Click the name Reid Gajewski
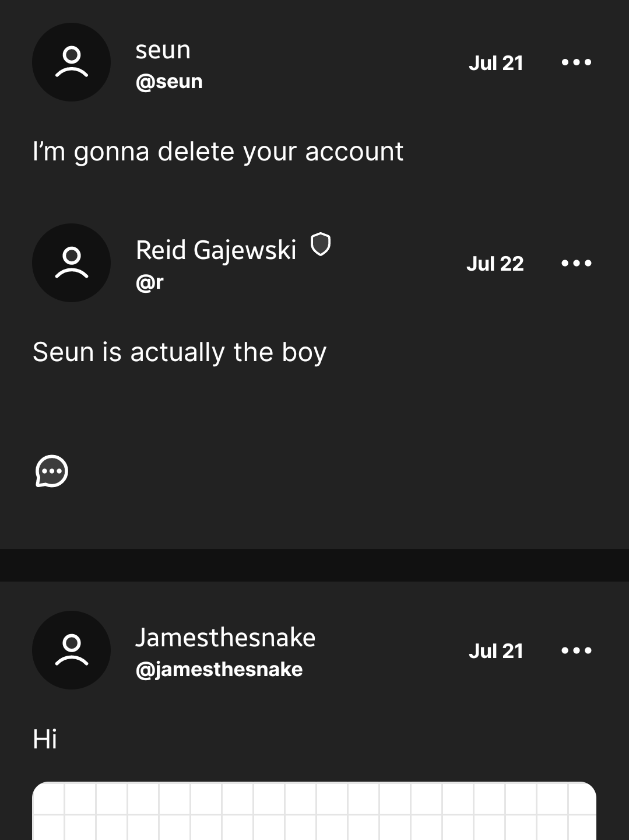Screen dimensions: 629x840 pyautogui.click(x=216, y=250)
